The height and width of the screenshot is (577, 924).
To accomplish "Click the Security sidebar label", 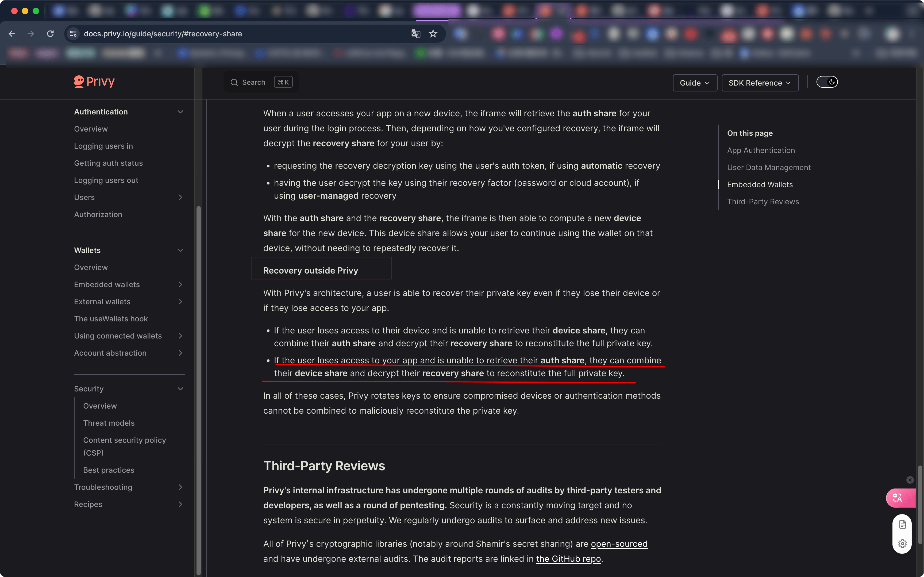I will (x=88, y=389).
